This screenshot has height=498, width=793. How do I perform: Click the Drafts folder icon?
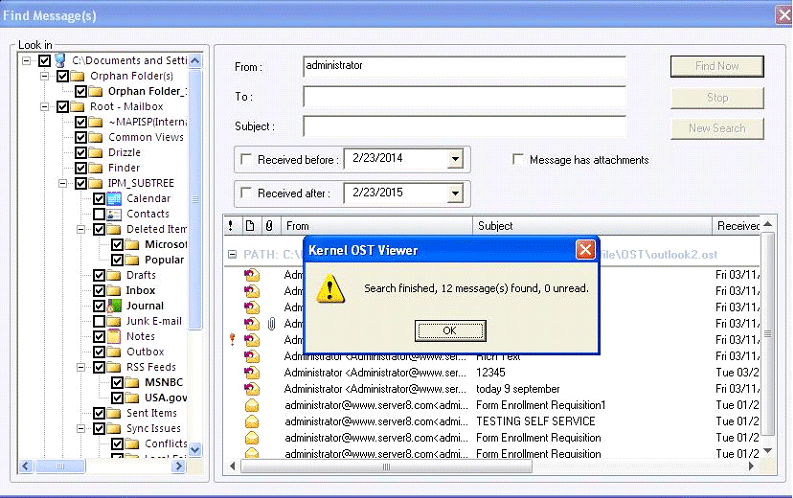pyautogui.click(x=114, y=276)
